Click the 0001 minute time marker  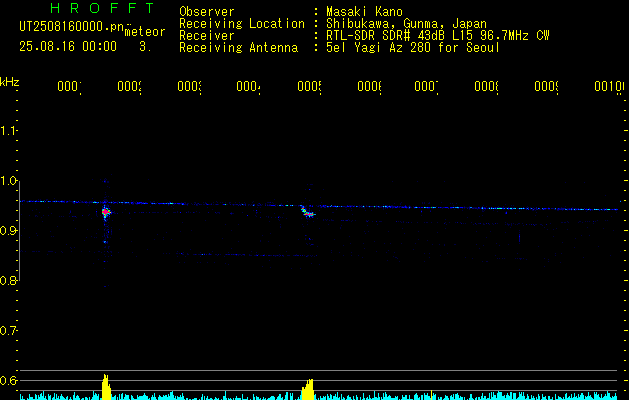(x=69, y=87)
